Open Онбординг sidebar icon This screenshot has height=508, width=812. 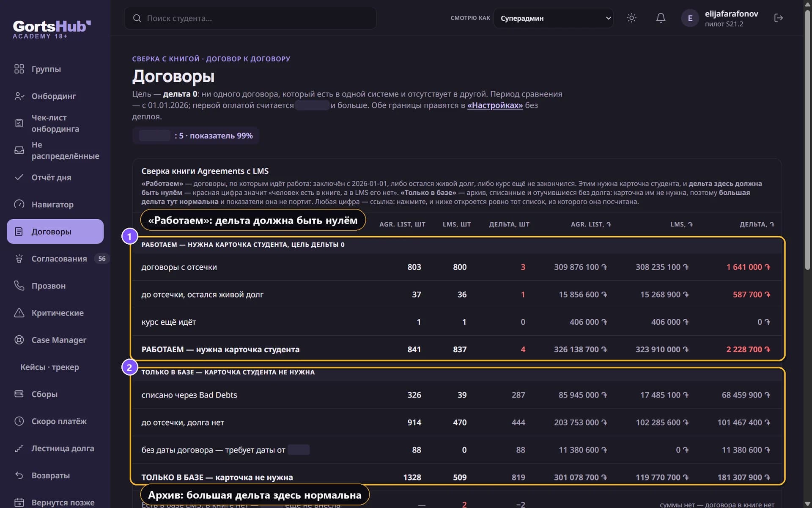tap(19, 96)
